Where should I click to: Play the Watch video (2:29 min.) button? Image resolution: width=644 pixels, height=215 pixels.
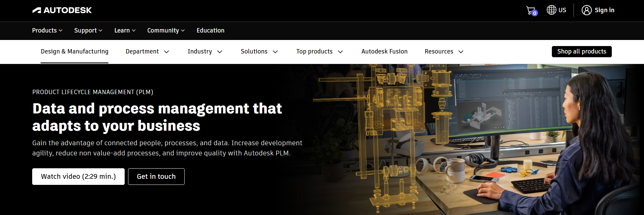78,176
